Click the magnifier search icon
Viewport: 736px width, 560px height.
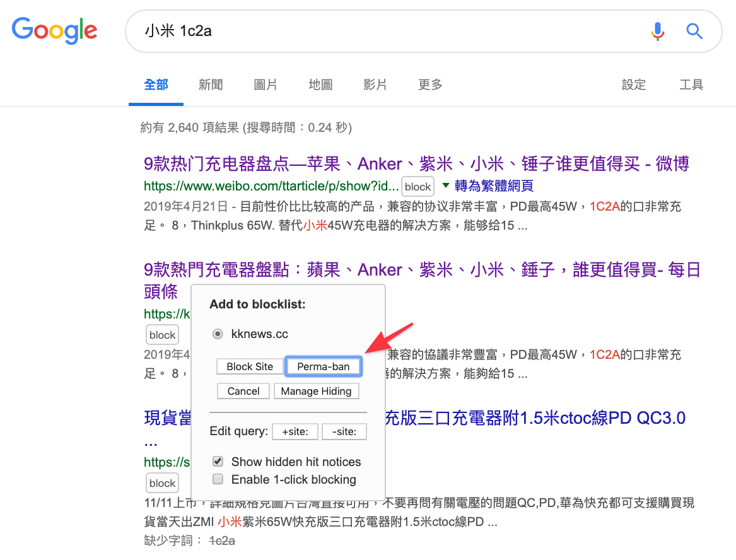pyautogui.click(x=694, y=32)
